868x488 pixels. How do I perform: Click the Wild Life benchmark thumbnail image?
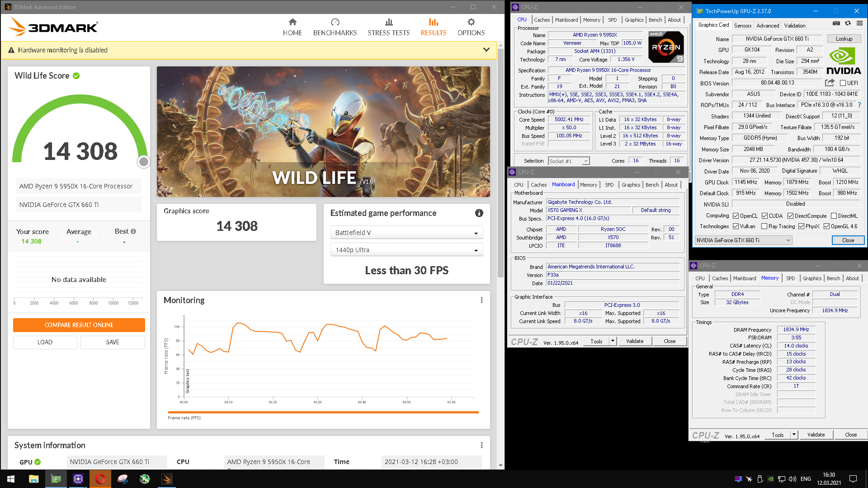323,131
